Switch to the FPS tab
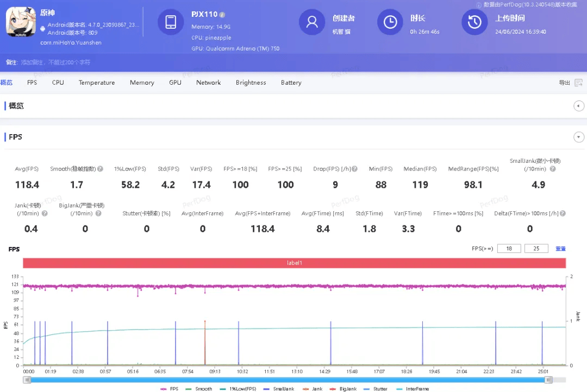 (x=32, y=83)
